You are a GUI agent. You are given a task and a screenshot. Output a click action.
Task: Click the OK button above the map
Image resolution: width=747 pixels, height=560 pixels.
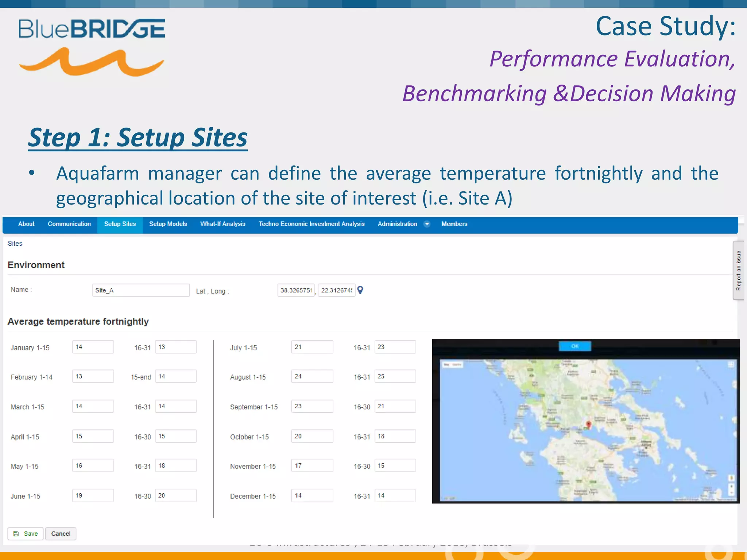[575, 346]
